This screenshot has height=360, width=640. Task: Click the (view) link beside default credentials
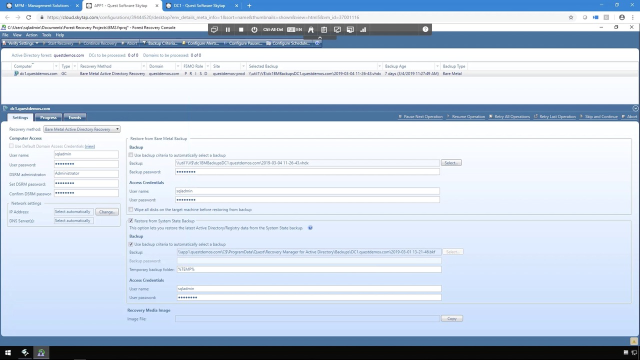click(90, 146)
